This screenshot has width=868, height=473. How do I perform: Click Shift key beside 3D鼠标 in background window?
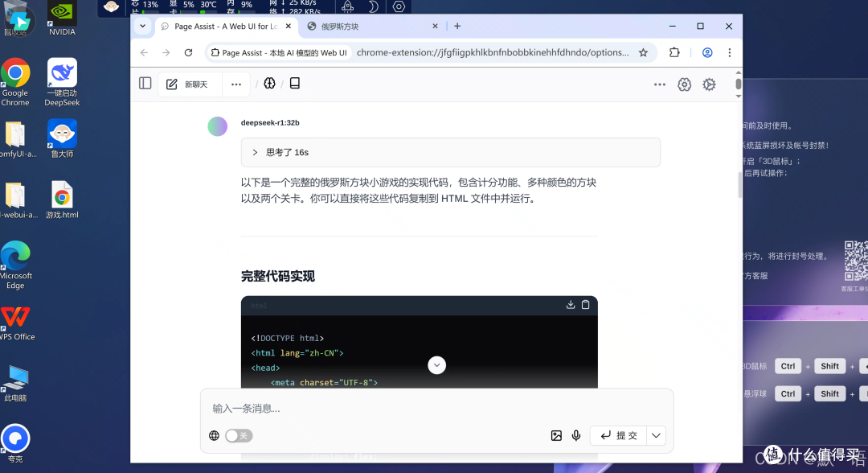point(829,366)
